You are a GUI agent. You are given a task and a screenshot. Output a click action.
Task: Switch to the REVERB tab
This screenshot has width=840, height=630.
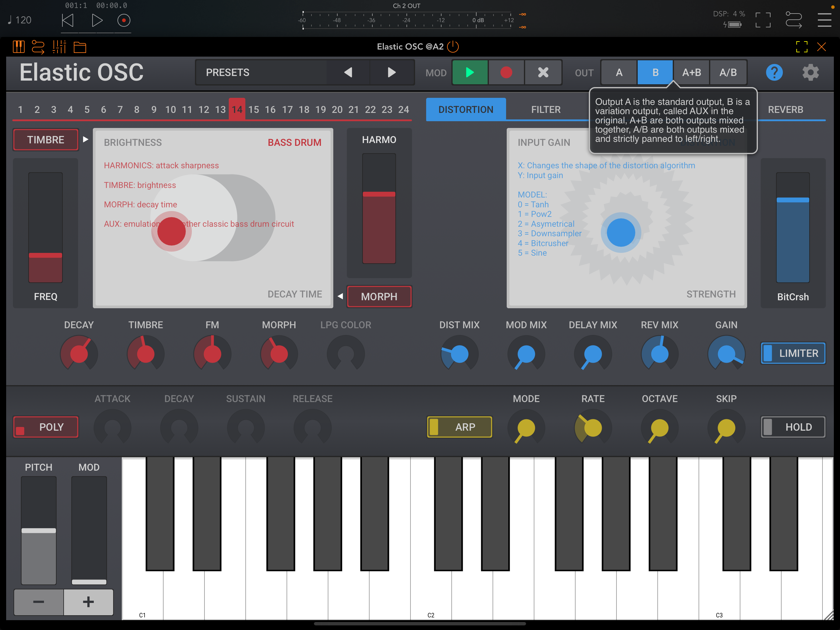[785, 110]
